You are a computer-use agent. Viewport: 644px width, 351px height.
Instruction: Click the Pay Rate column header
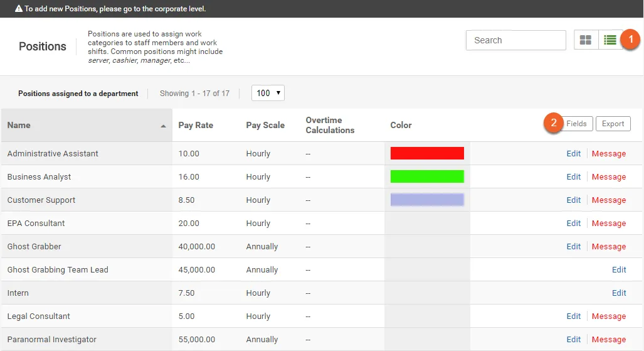pyautogui.click(x=196, y=125)
